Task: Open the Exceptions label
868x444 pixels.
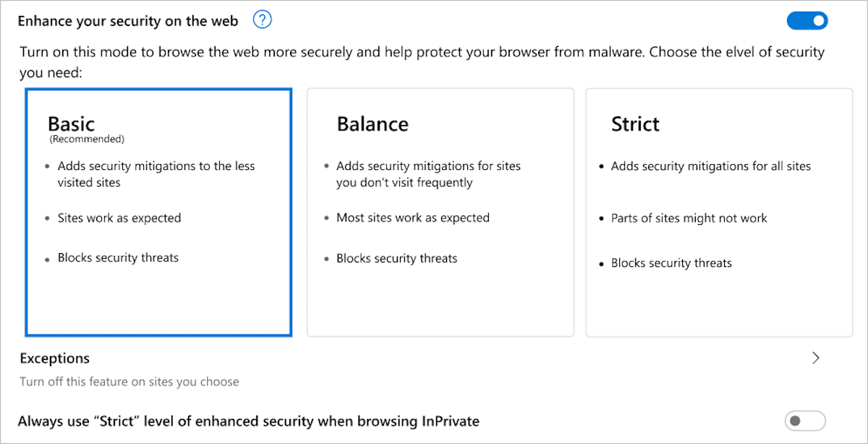Action: point(55,358)
